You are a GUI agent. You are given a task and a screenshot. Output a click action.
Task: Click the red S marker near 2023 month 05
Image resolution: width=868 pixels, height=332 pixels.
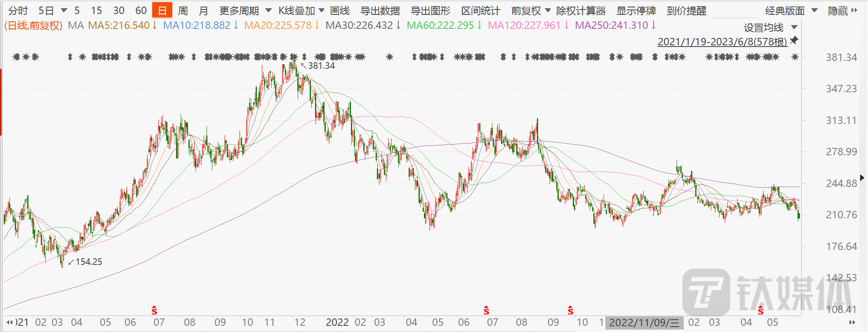click(760, 310)
